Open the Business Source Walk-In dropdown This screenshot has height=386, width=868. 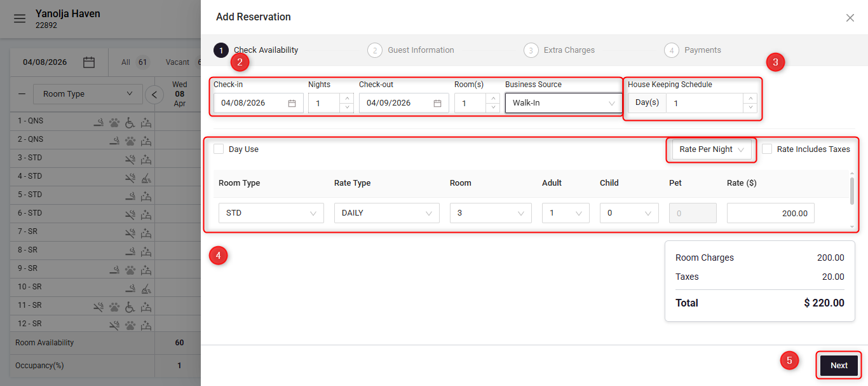[x=564, y=103]
